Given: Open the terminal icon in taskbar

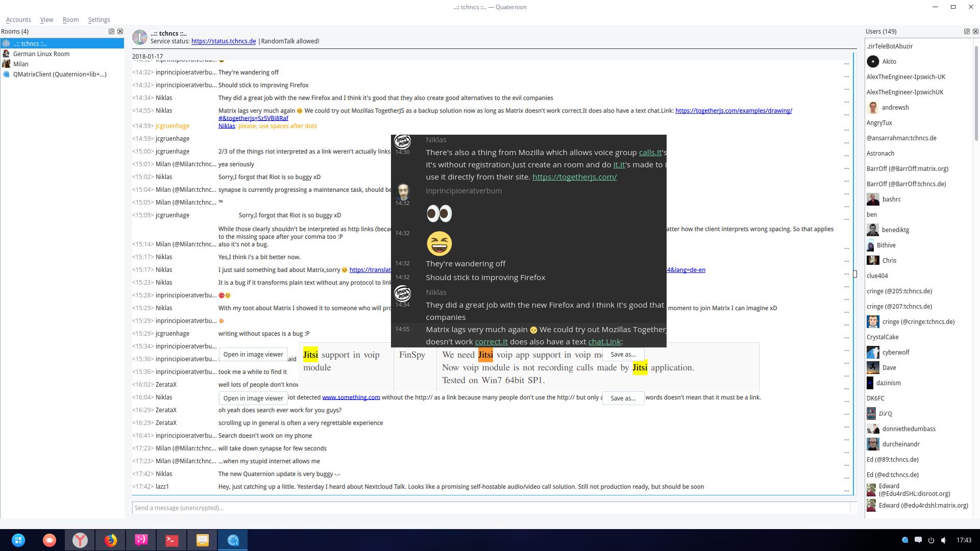Looking at the screenshot, I should pos(172,540).
